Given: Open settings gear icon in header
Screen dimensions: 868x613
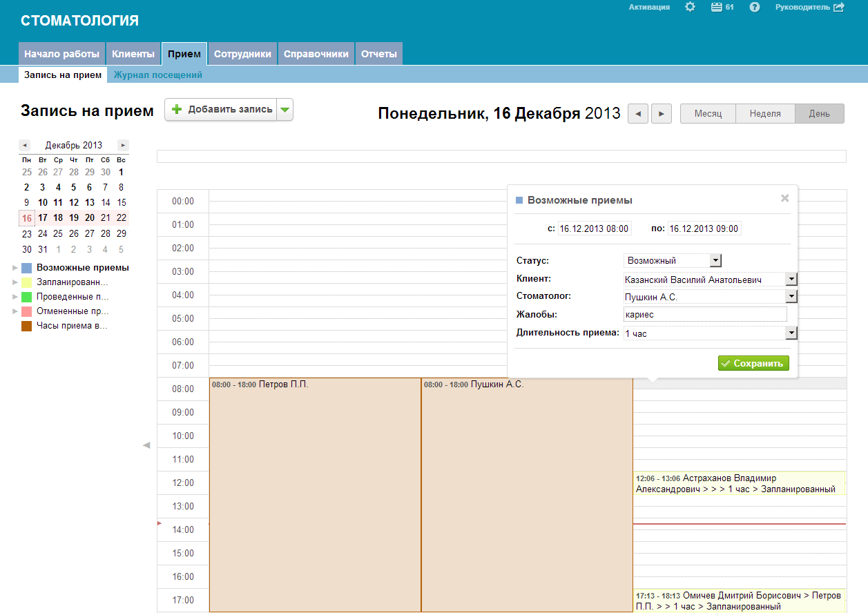Looking at the screenshot, I should [x=690, y=7].
